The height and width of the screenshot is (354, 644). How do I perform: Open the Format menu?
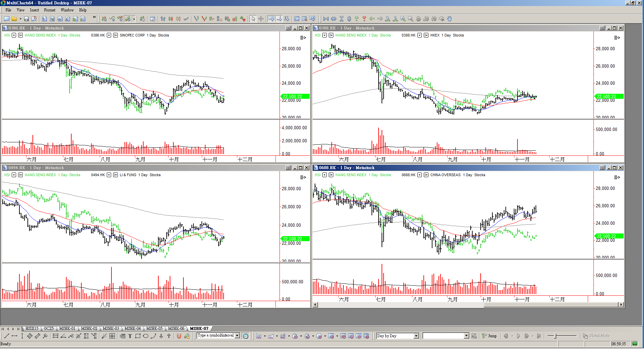click(50, 10)
